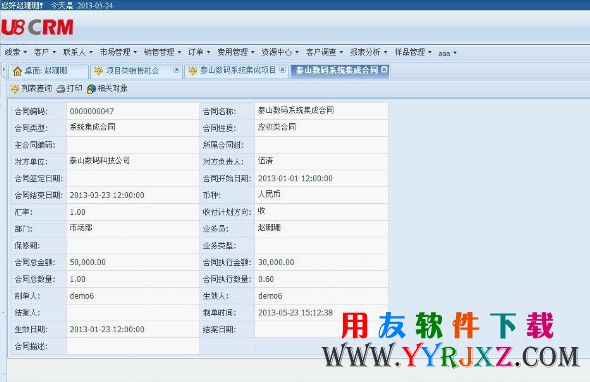
Task: Click contract code value 0000000047
Action: coord(92,111)
